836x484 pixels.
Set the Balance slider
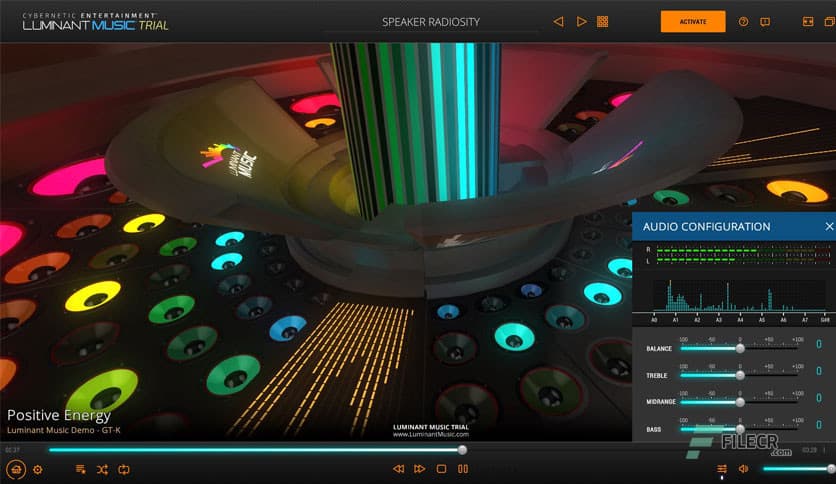coord(739,349)
